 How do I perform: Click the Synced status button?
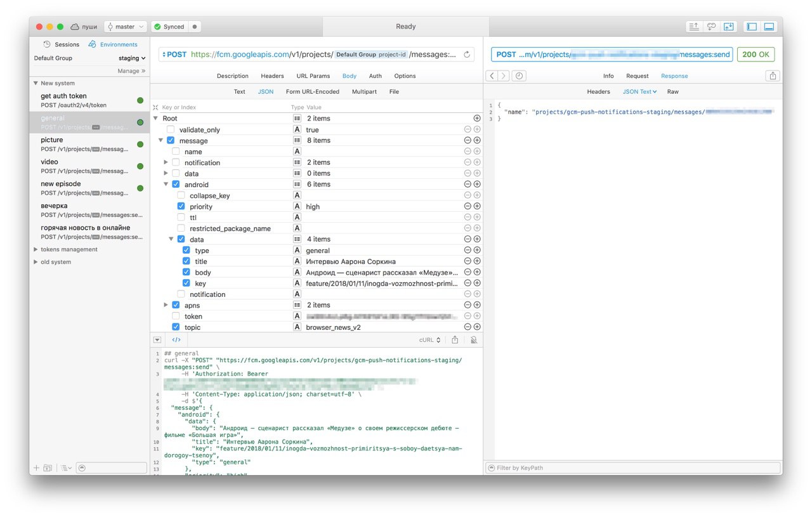coord(169,27)
